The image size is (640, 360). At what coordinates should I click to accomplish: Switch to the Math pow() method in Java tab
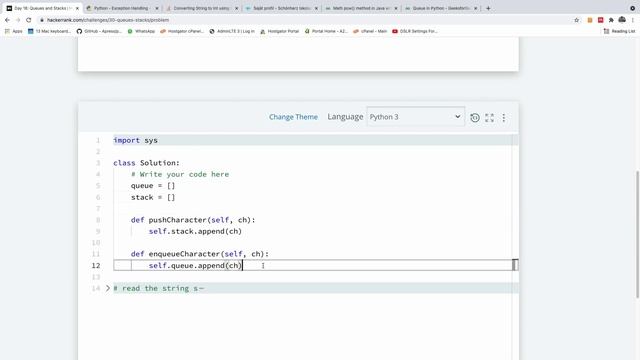(361, 8)
